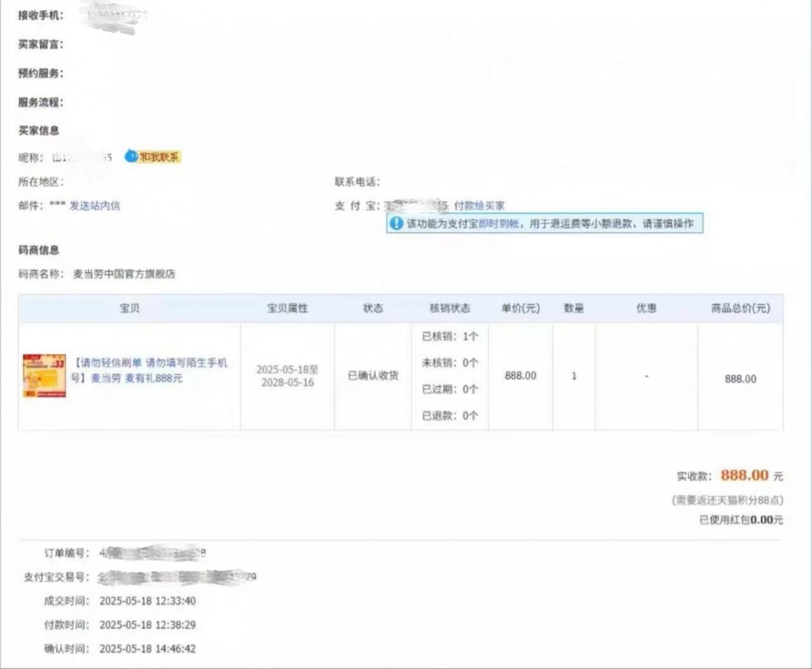The width and height of the screenshot is (812, 669).
Task: Click the 商品总价(元) column header
Action: [x=740, y=308]
